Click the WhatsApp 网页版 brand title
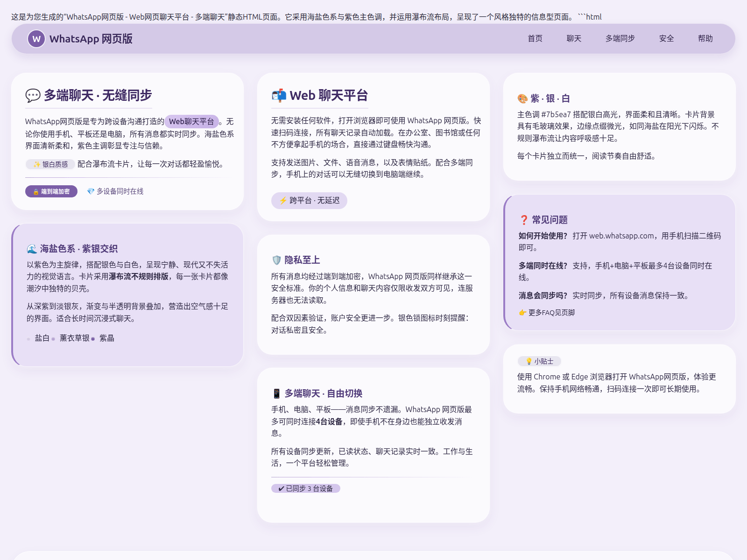This screenshot has width=747, height=560. 91,39
